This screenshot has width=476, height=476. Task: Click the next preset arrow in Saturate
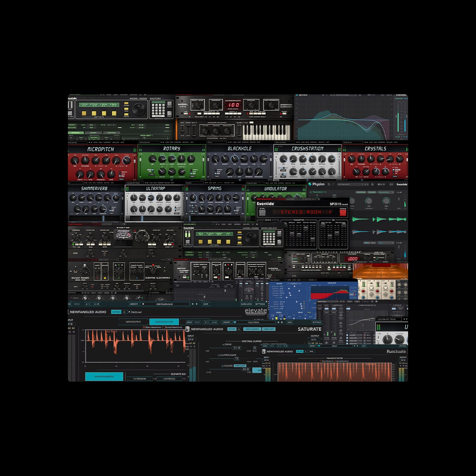(x=282, y=322)
